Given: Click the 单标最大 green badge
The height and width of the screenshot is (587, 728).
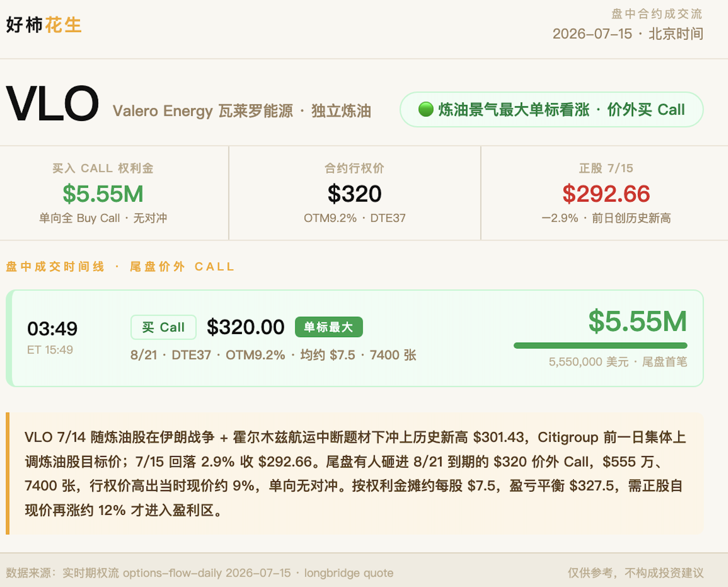Looking at the screenshot, I should click(x=329, y=327).
